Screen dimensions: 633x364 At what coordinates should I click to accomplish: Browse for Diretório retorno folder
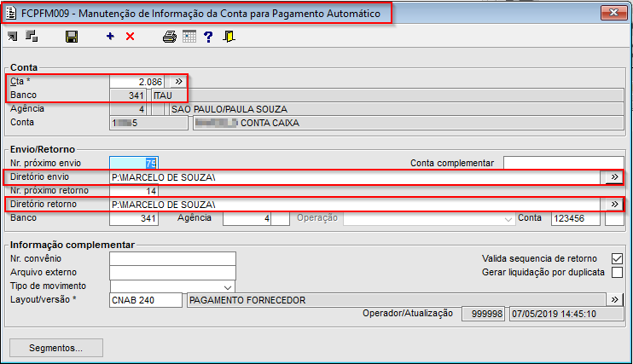tap(614, 205)
